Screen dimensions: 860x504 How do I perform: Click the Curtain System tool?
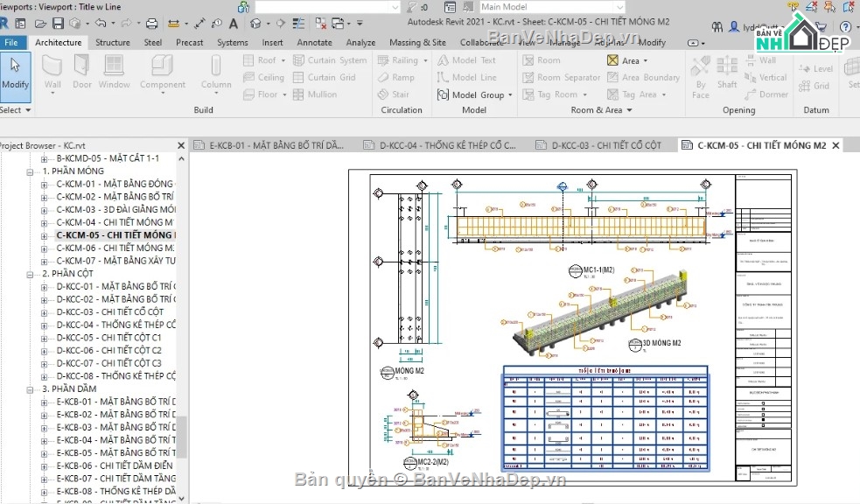coord(330,60)
